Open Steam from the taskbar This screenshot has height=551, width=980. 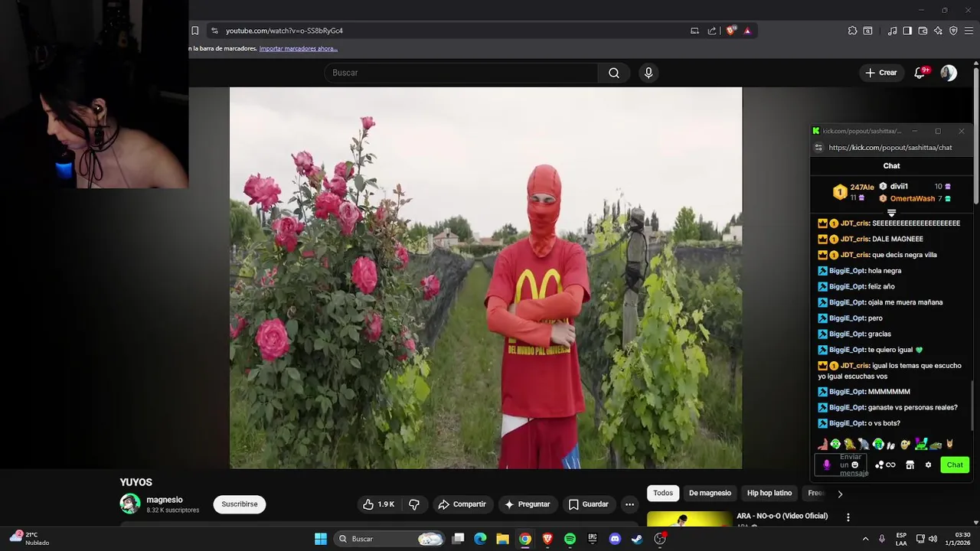[637, 539]
